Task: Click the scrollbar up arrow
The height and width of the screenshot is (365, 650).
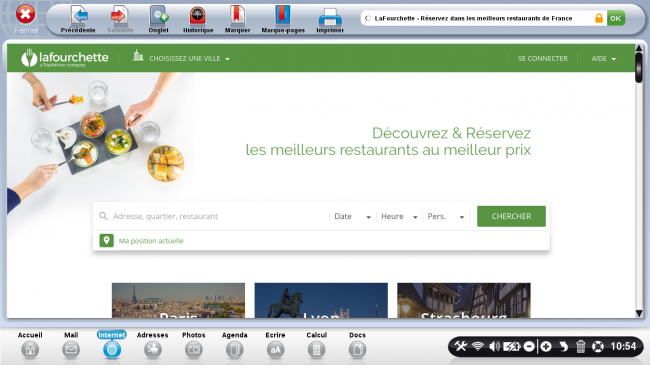Action: pos(639,49)
